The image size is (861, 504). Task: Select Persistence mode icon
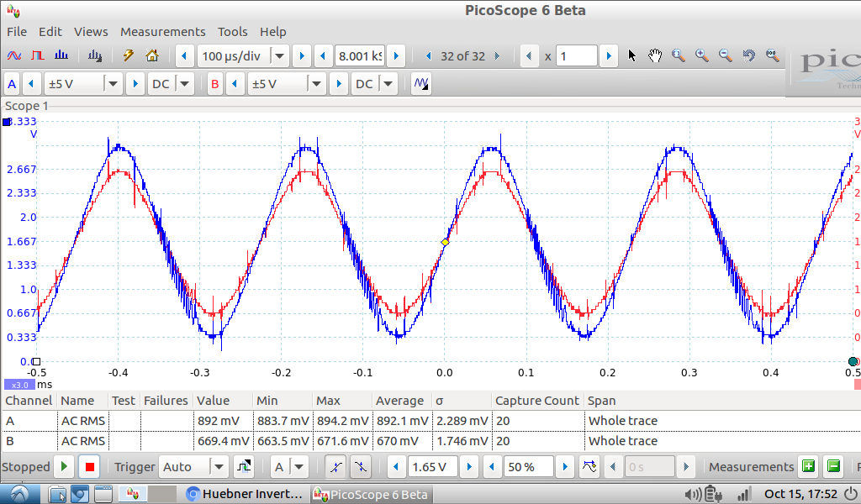pos(37,56)
